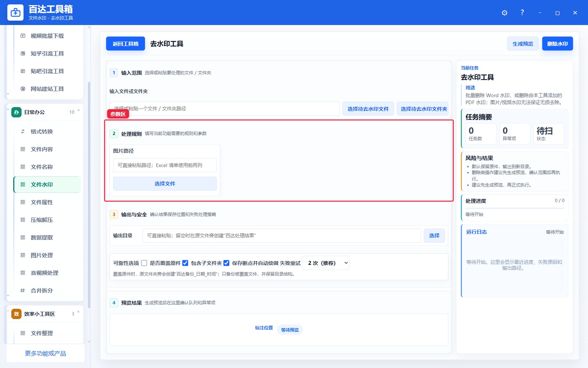Select the 文件水印 menu item

[x=47, y=184]
